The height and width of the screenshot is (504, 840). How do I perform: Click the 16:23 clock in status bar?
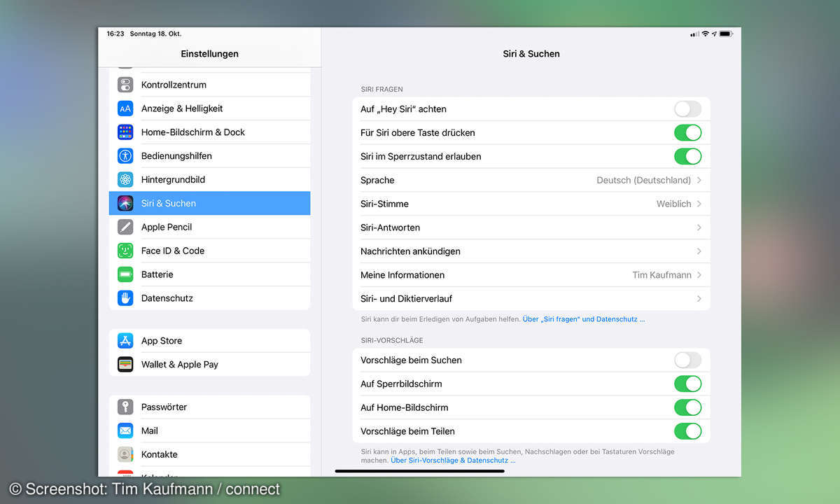click(x=115, y=34)
